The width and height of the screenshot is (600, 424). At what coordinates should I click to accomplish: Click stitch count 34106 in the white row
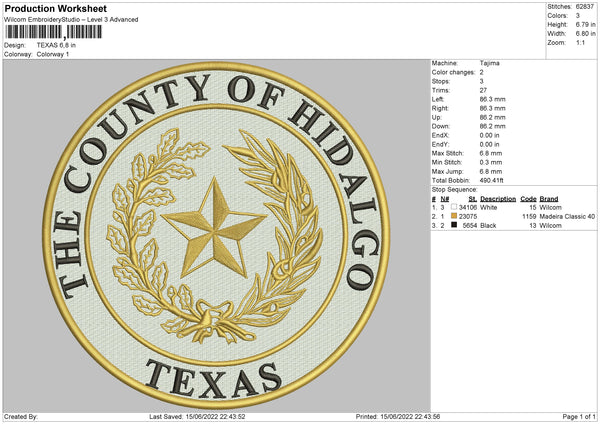point(468,207)
